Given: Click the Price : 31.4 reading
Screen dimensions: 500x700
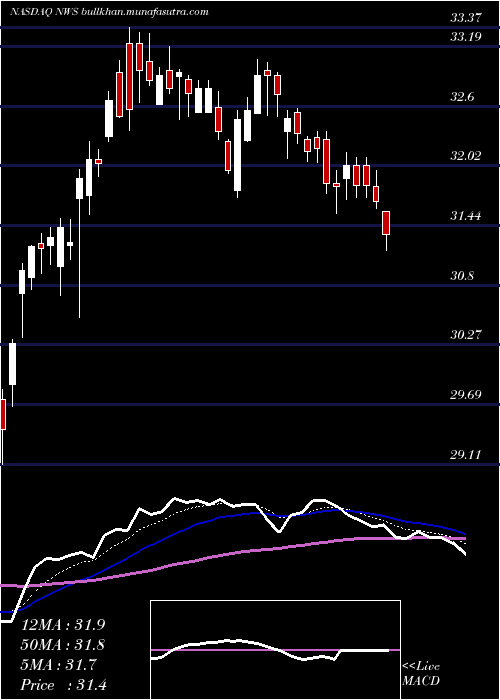Looking at the screenshot, I should point(63,685).
